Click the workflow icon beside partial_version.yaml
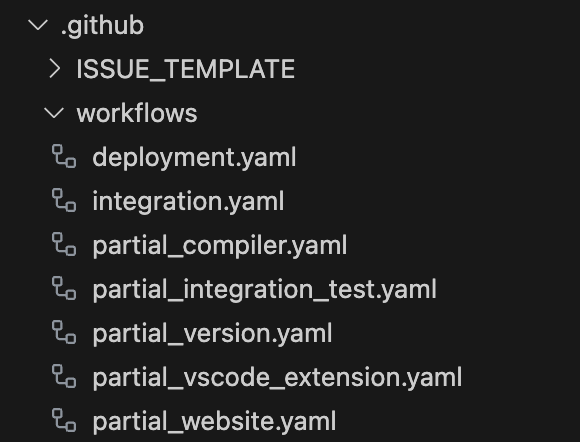This screenshot has width=580, height=442. pos(64,333)
